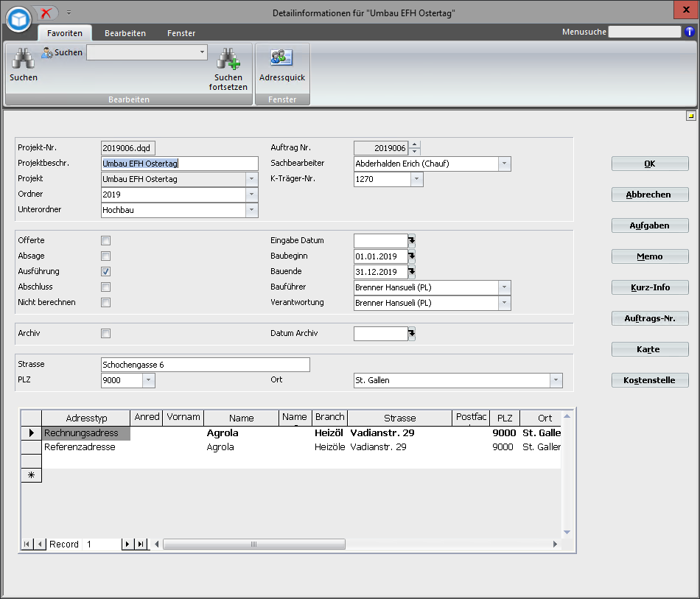Click the blue info icon beside Menusuche
Screen dimensions: 700x599
(690, 32)
